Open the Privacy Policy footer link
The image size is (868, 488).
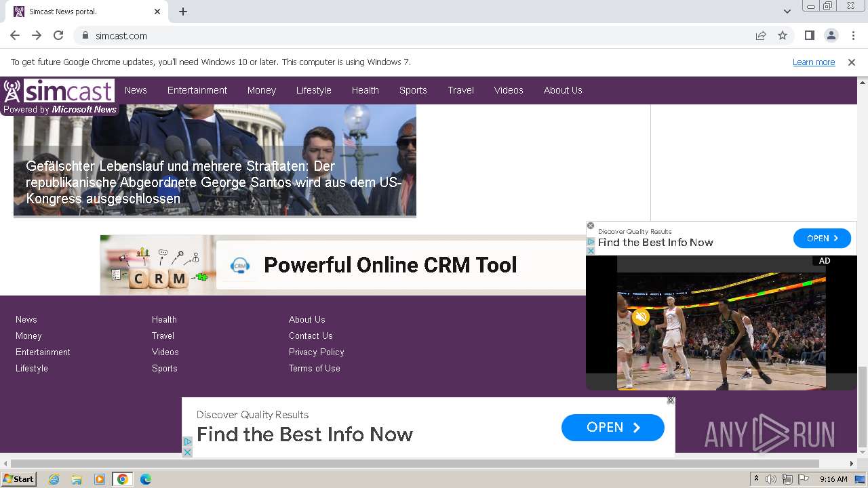[317, 352]
